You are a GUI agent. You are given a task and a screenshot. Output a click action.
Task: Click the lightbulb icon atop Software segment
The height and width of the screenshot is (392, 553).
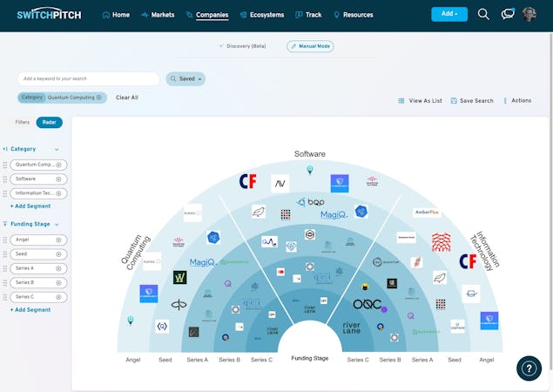(x=310, y=170)
